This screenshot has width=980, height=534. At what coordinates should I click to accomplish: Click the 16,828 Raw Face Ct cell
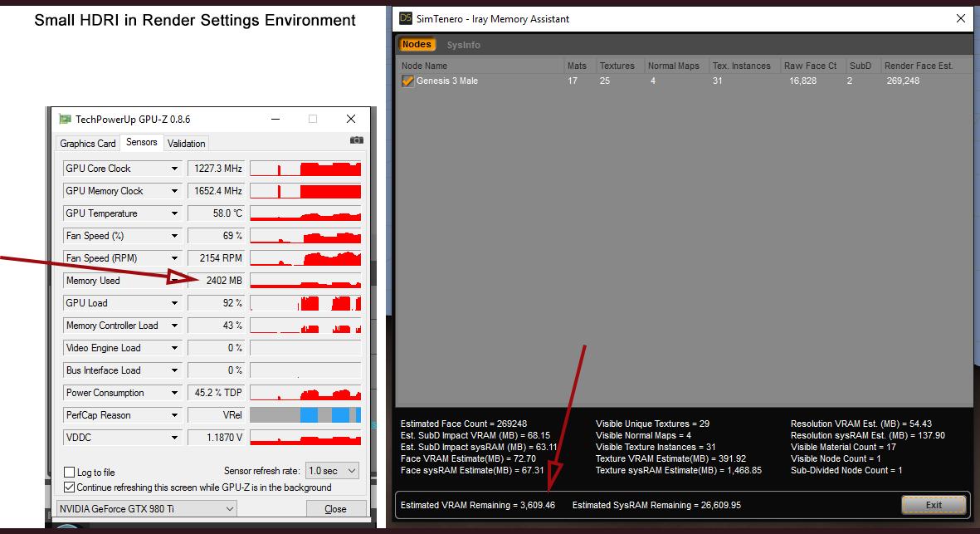[x=802, y=81]
